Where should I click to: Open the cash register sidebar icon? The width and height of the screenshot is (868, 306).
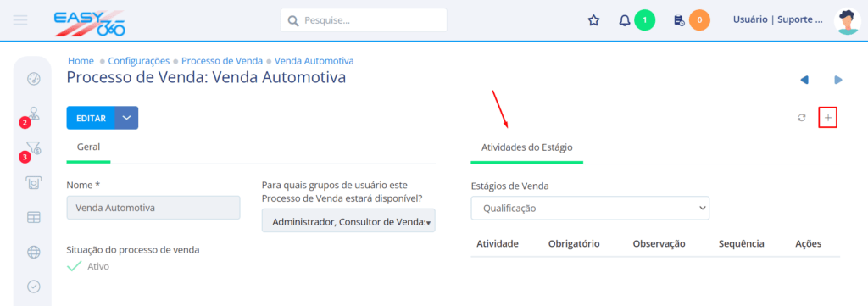(34, 182)
